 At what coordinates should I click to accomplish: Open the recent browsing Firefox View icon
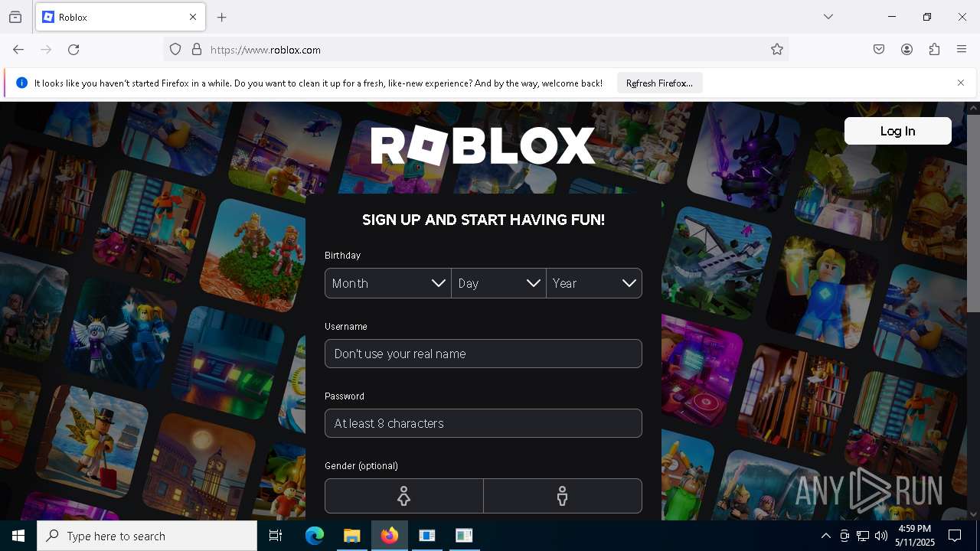(15, 17)
